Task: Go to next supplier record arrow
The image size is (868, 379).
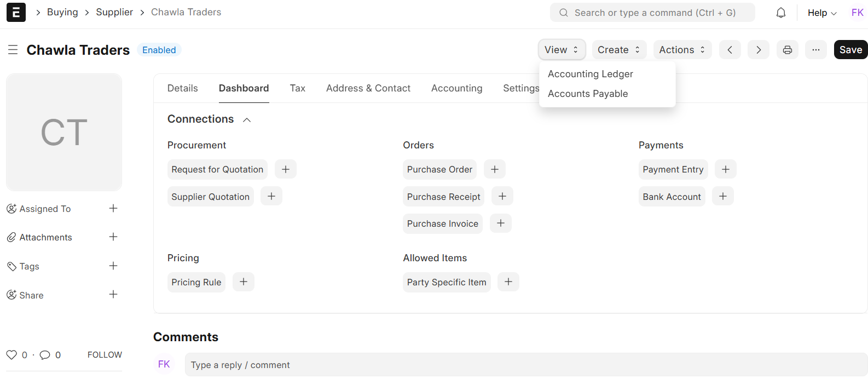Action: [758, 50]
